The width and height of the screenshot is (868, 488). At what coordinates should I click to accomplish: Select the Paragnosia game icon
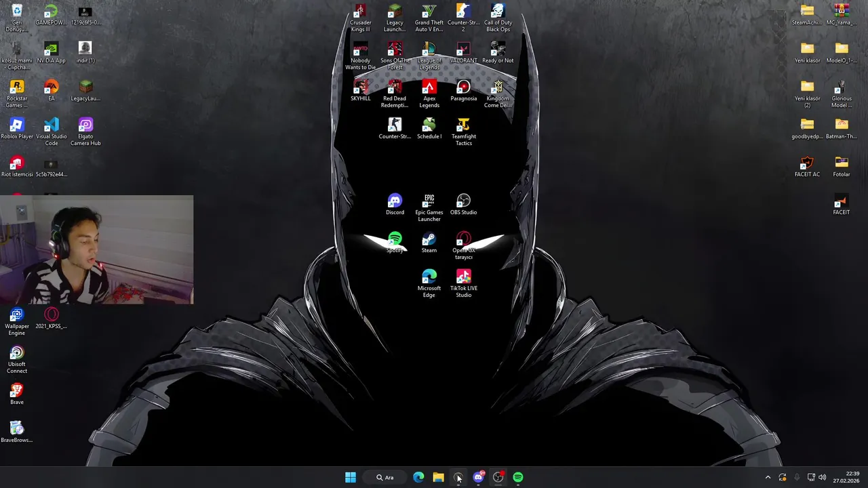[463, 91]
